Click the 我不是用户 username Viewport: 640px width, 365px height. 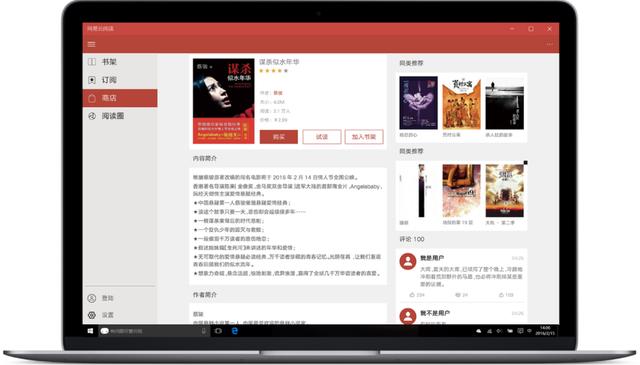435,313
